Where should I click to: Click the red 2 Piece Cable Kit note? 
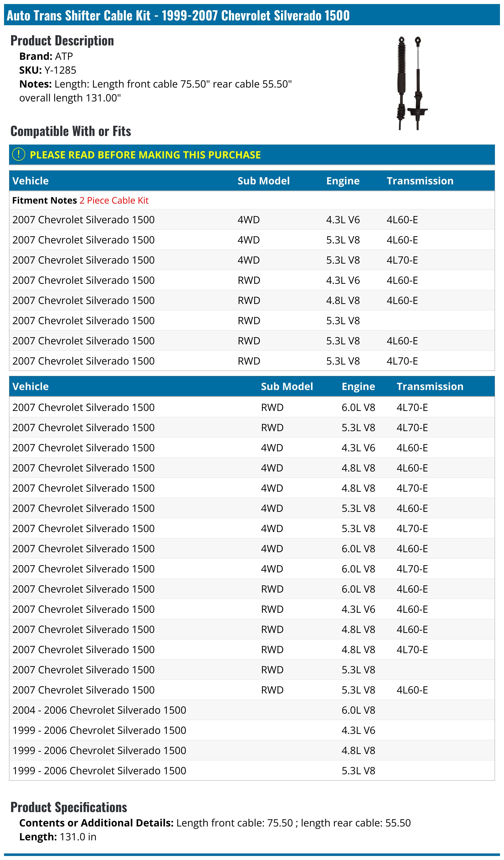click(114, 200)
